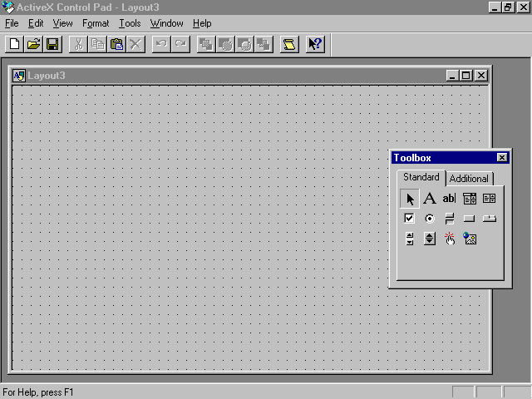Create a new file using toolbar
Viewport: 532px width, 399px height.
[x=14, y=44]
